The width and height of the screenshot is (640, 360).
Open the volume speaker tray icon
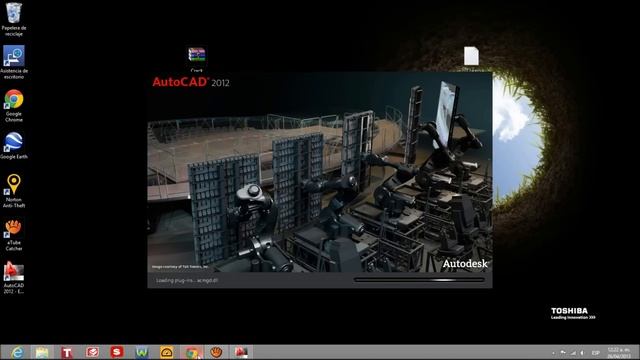[x=582, y=353]
